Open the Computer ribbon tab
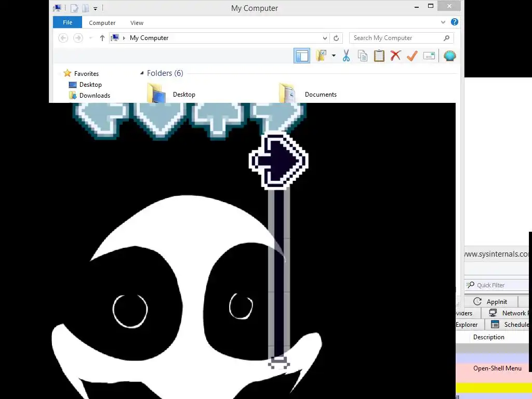The width and height of the screenshot is (532, 399). coord(102,23)
